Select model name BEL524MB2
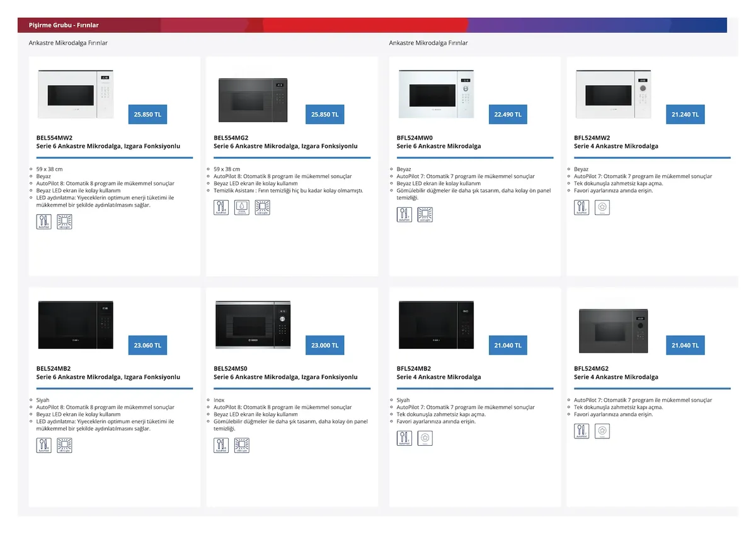 (x=54, y=368)
